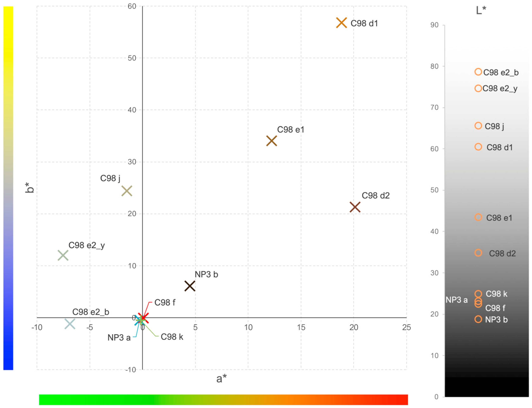Click the C98 e2_y green cross marker
Image resolution: width=532 pixels, height=408 pixels.
tap(63, 255)
